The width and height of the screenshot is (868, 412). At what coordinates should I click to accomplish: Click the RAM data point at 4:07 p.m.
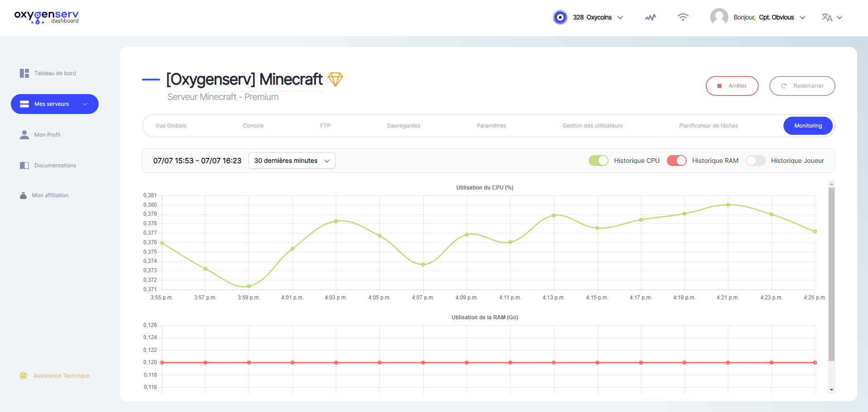[423, 363]
